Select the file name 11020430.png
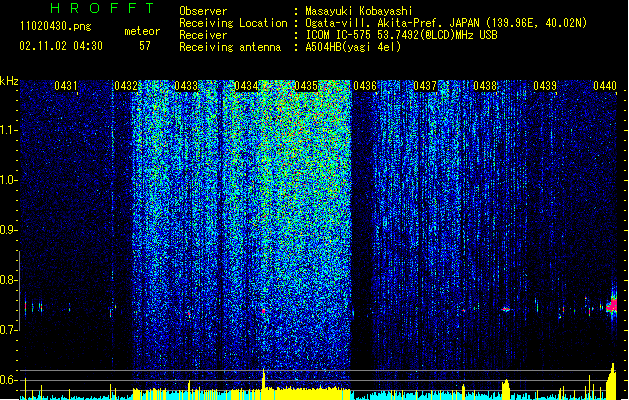The image size is (629, 400). tap(56, 27)
